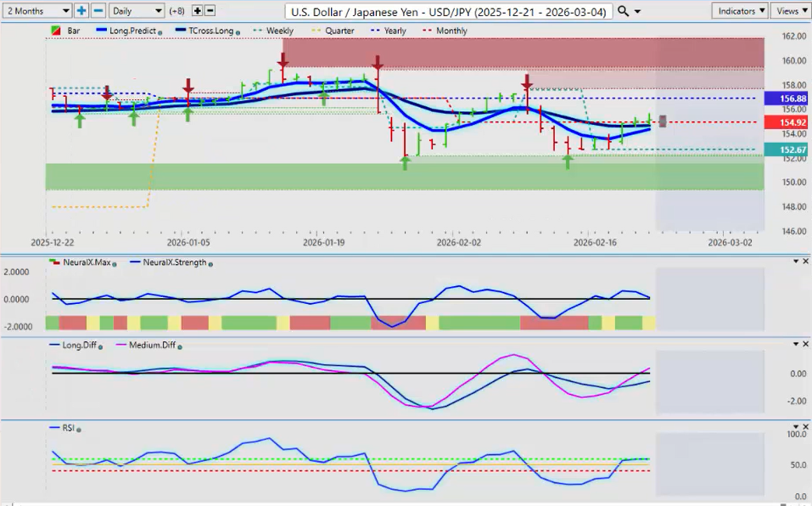Click the black minus forecast decrement icon
The image size is (812, 506).
click(x=210, y=11)
